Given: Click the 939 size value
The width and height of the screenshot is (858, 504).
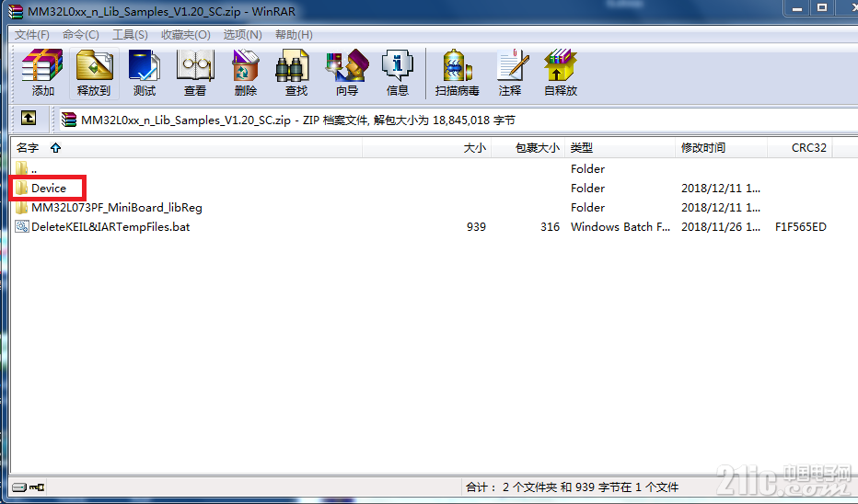Looking at the screenshot, I should (x=476, y=227).
